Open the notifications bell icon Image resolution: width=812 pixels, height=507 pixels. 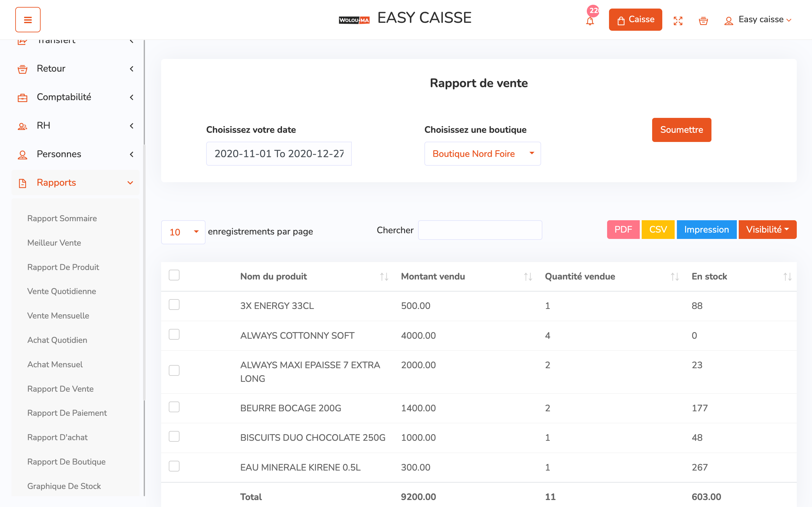[590, 21]
